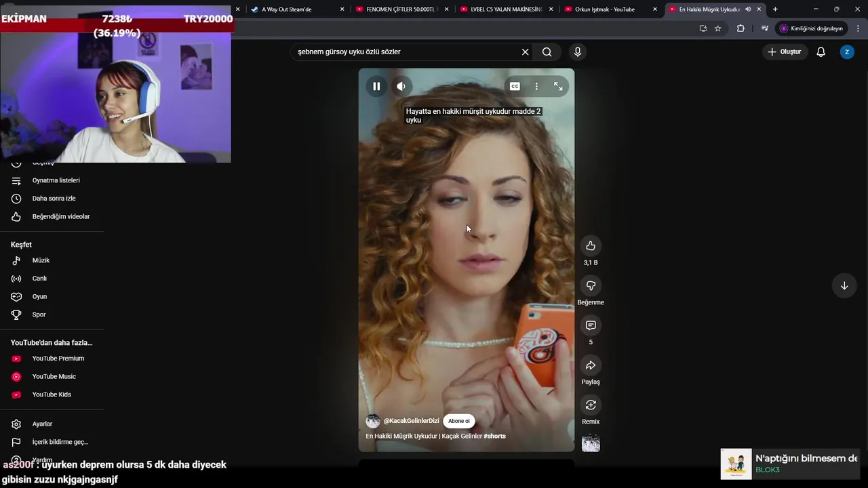
Task: Pause the playing Short video
Action: [x=376, y=86]
